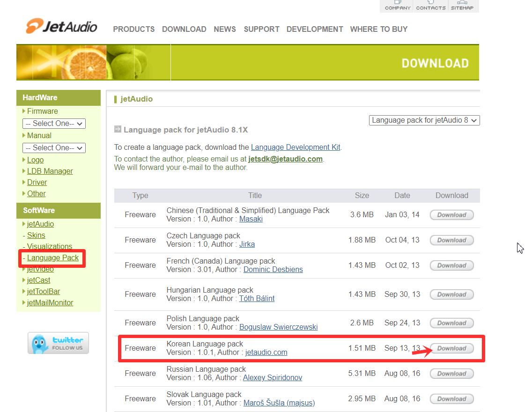Open the jetMailMonitor link
The image size is (532, 412).
click(50, 302)
